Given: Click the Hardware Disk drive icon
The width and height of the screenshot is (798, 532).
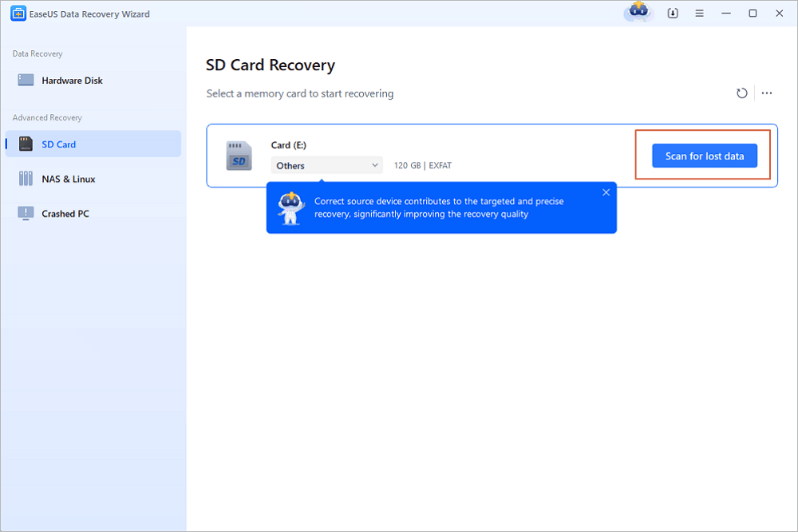Looking at the screenshot, I should point(26,80).
